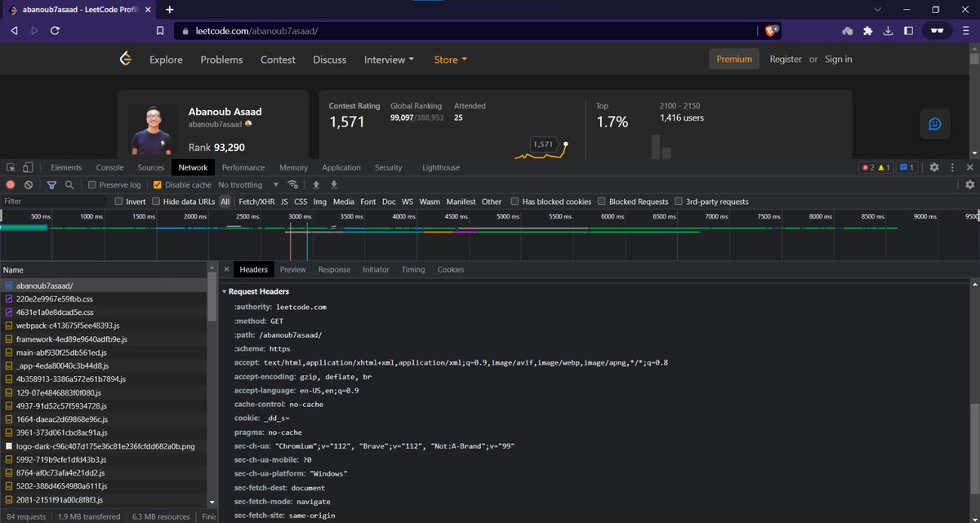Check the Invert filter checkbox

pyautogui.click(x=118, y=202)
